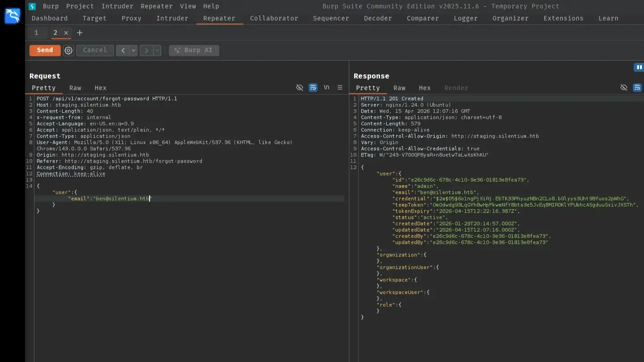The width and height of the screenshot is (644, 362).
Task: Click the x-request-from: internal header line
Action: pos(74,117)
